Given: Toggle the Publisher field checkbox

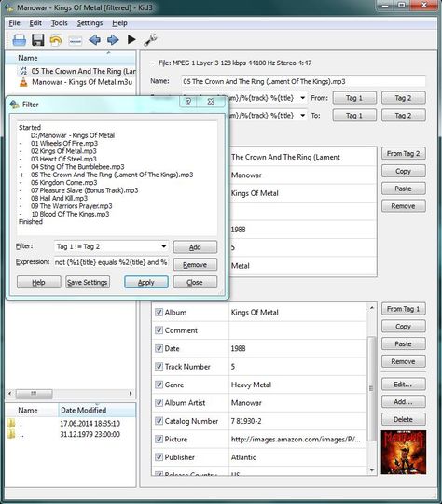Looking at the screenshot, I should (159, 456).
